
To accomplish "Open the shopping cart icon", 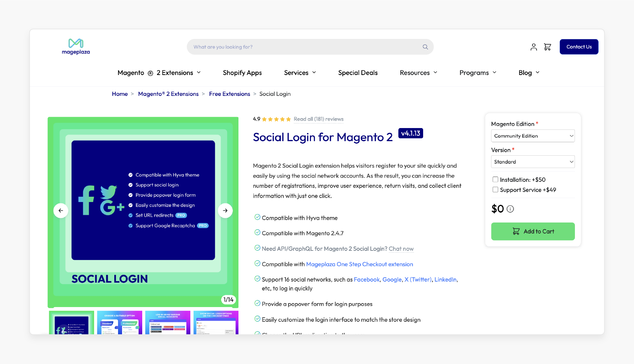I will 547,47.
